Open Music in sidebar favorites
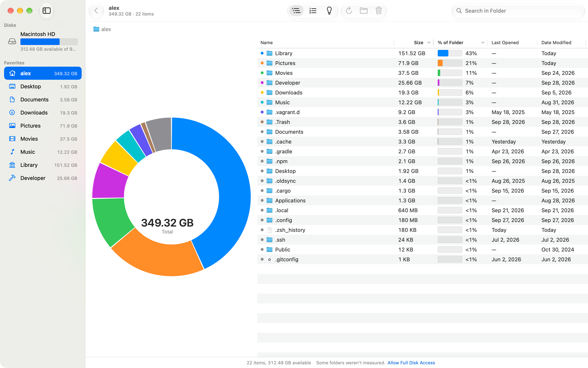The width and height of the screenshot is (588, 368). click(43, 152)
